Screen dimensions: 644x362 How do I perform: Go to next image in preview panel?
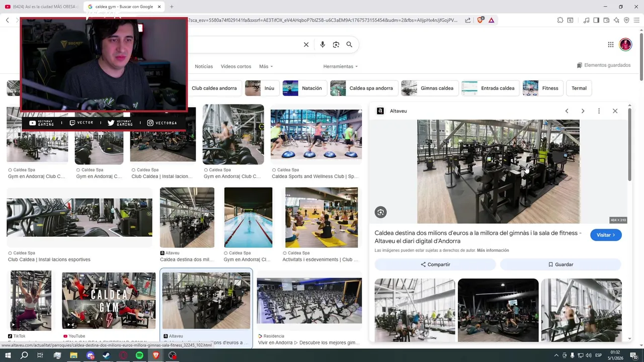583,111
